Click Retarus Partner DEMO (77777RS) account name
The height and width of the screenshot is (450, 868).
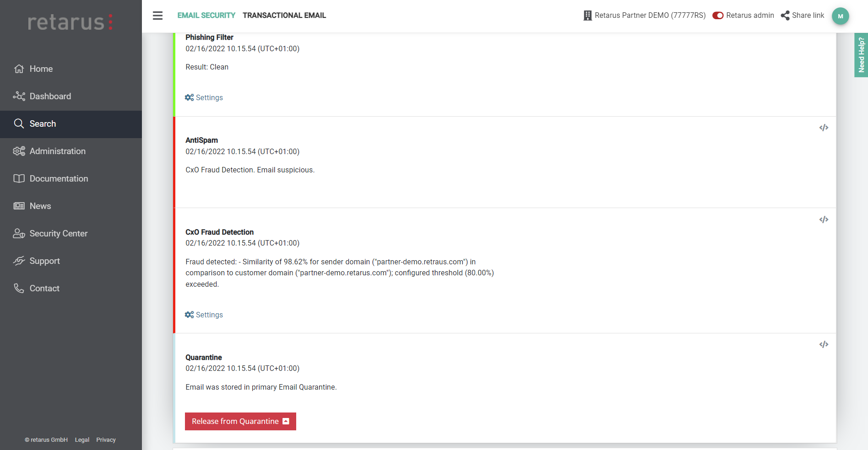(x=650, y=16)
